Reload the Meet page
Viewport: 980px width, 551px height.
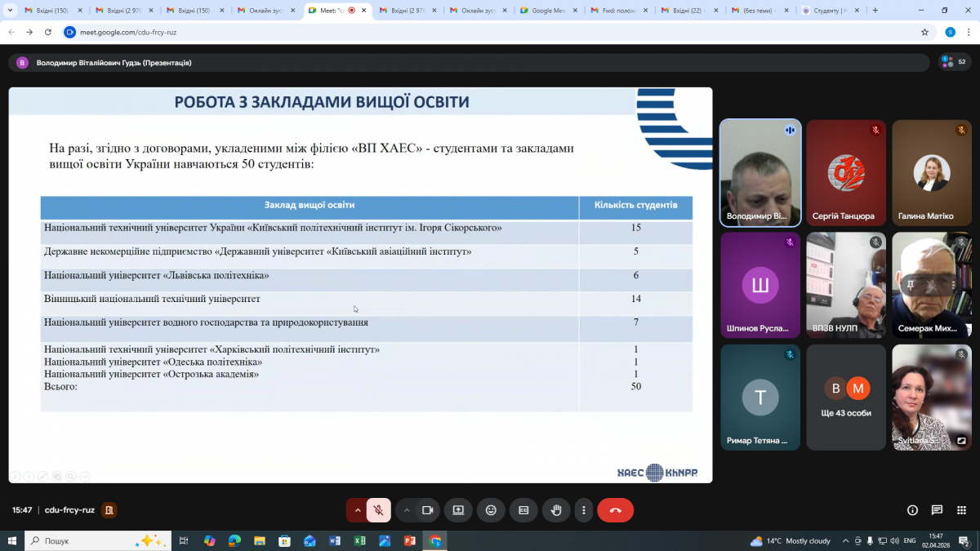(x=48, y=32)
